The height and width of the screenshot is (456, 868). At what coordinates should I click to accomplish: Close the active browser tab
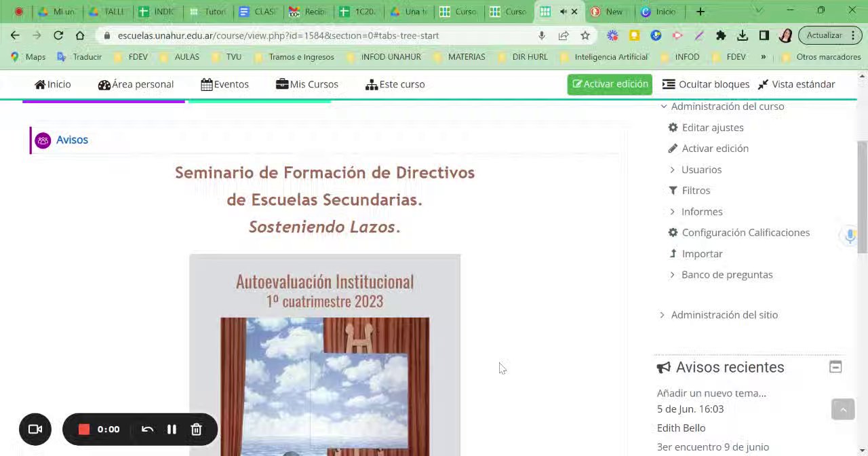(574, 12)
